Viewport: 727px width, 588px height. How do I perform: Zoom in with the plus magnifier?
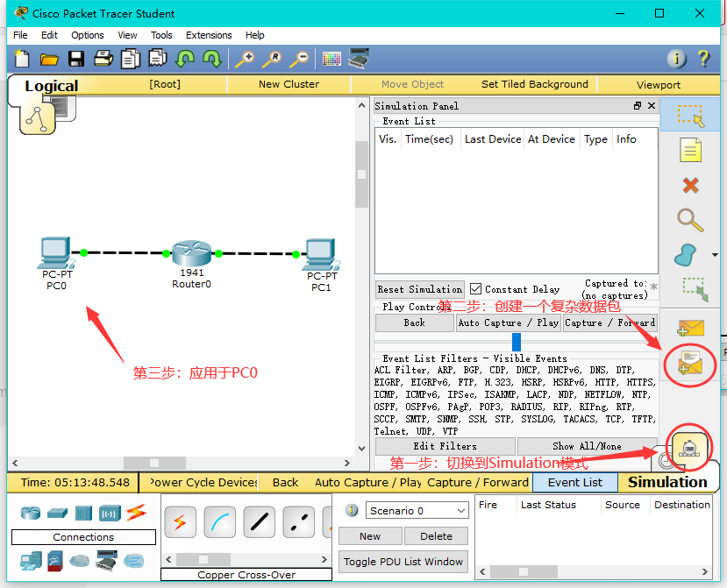click(x=245, y=59)
